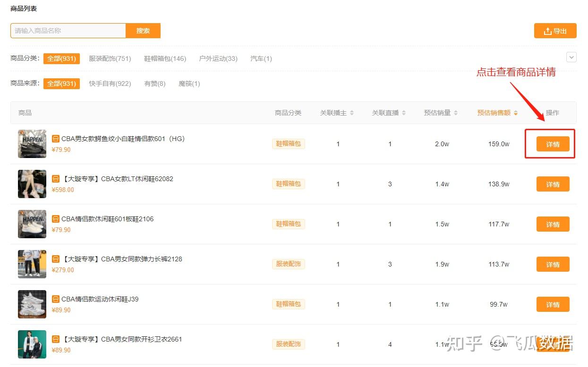This screenshot has width=588, height=367.
Task: Switch to the 汽车(1) category tab
Action: (x=261, y=58)
